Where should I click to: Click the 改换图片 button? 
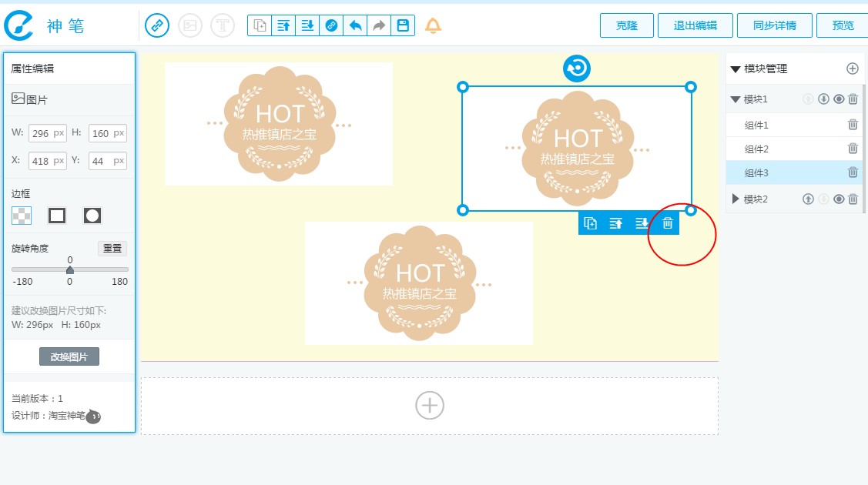(69, 357)
